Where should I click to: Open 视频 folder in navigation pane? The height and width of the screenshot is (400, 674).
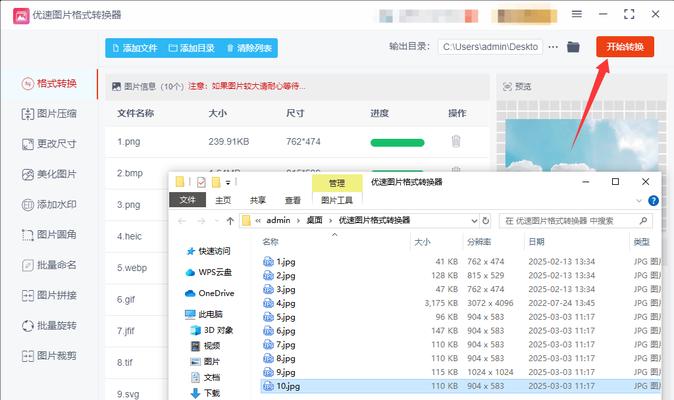tap(205, 345)
